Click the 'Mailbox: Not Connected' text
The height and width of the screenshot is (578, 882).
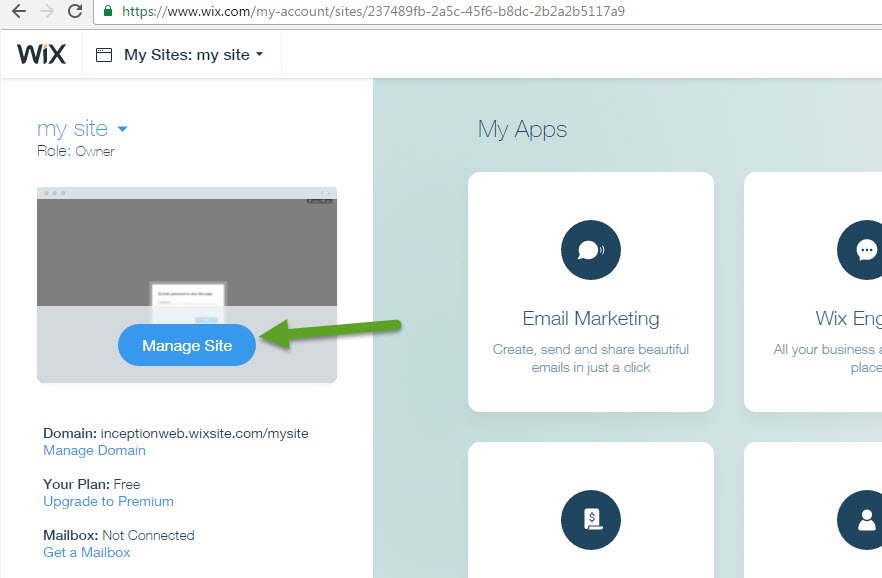119,535
